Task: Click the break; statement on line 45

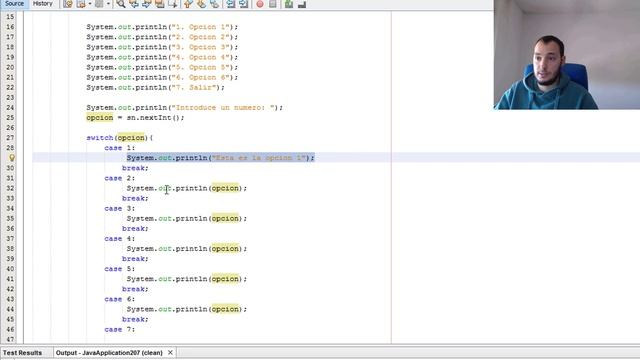Action: (135, 319)
